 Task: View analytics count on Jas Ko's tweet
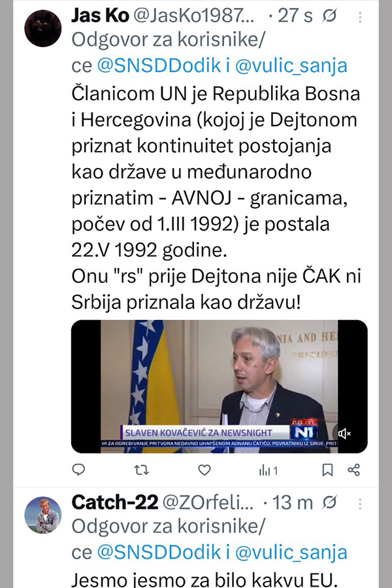click(269, 470)
